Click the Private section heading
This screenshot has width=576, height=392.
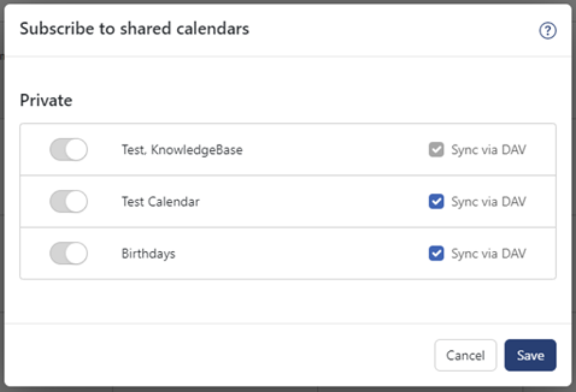click(x=46, y=100)
